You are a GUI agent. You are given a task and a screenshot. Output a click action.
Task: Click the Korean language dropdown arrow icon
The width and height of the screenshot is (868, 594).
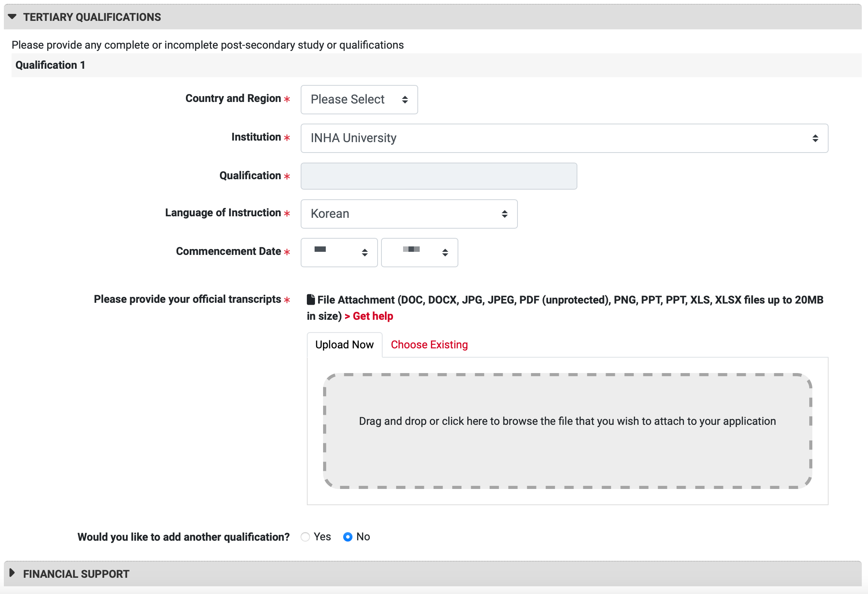coord(504,214)
